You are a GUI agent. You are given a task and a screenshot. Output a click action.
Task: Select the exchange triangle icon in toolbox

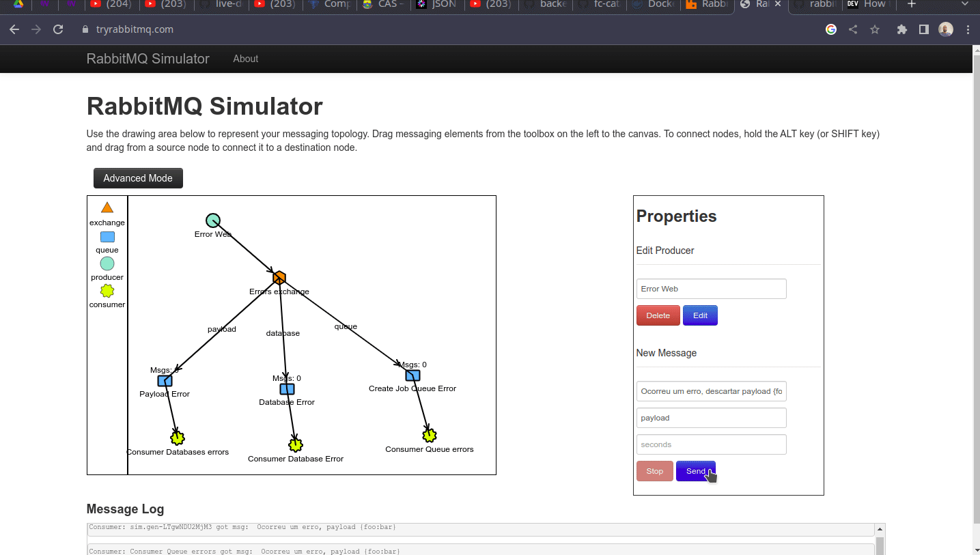107,208
